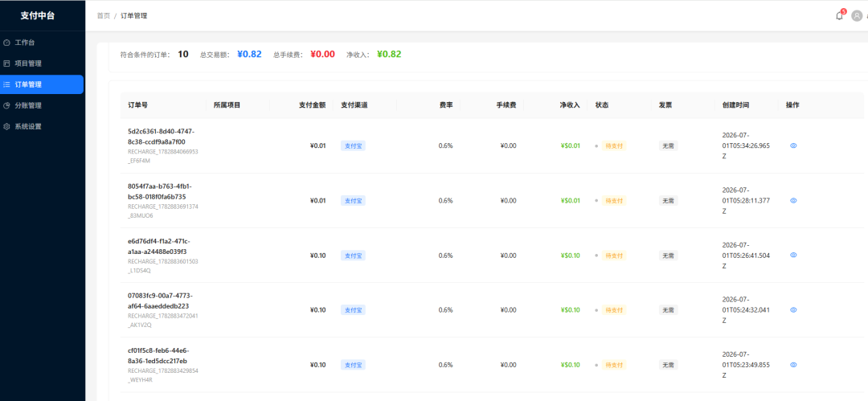This screenshot has height=401, width=868.
Task: Click the 状态 column header
Action: point(602,104)
